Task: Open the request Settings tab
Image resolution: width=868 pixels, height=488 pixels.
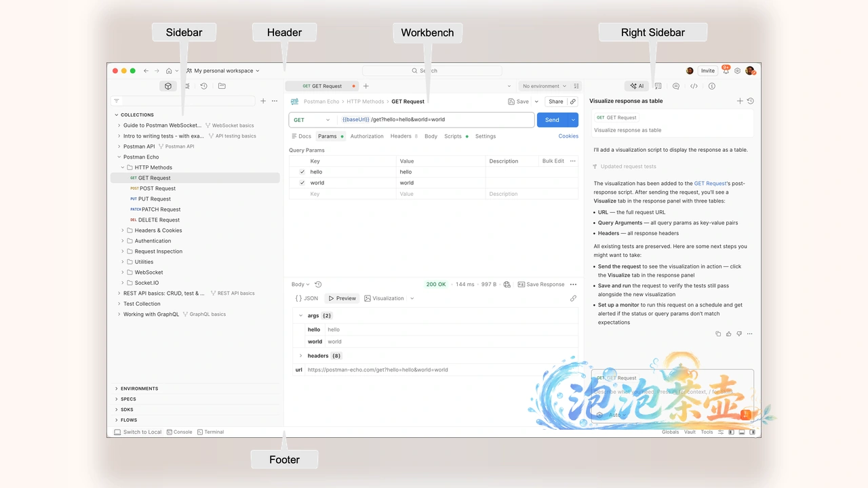Action: click(486, 136)
